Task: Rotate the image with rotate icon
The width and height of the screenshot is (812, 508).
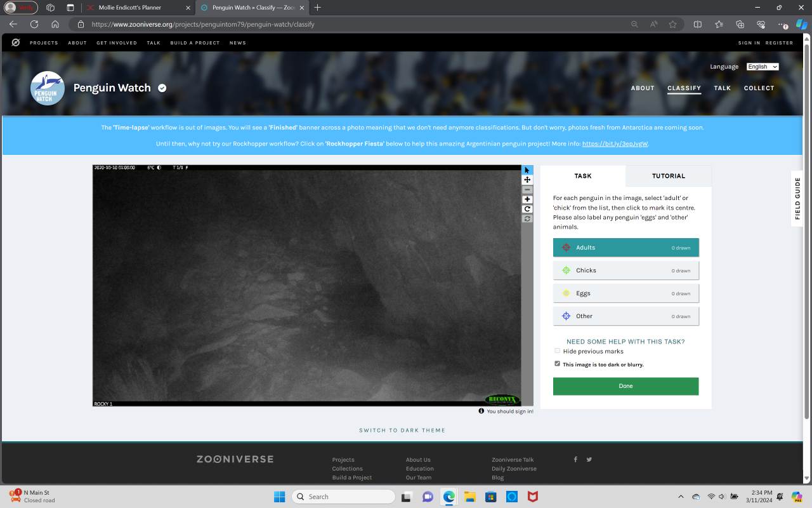Action: point(527,209)
